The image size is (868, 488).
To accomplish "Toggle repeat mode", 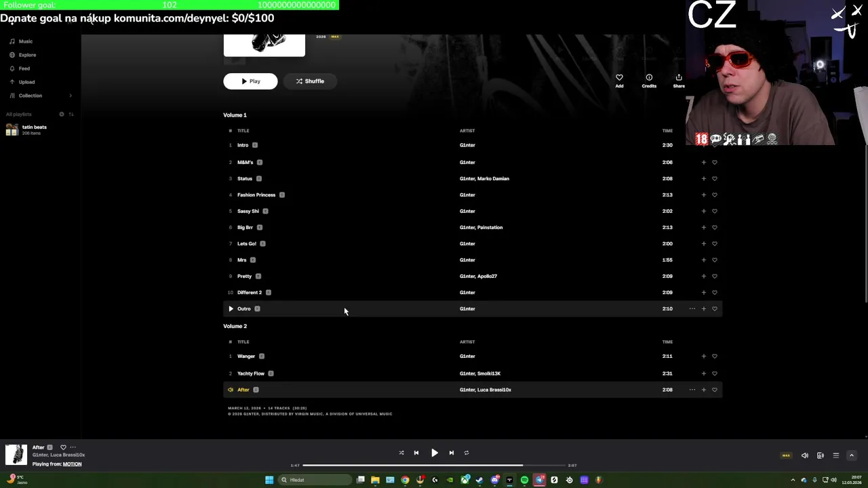I will [x=467, y=453].
